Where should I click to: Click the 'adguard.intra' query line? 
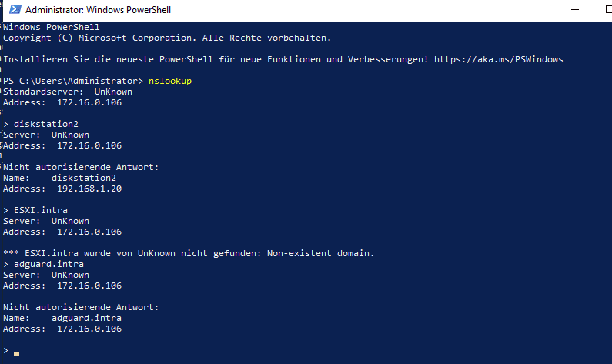point(43,264)
